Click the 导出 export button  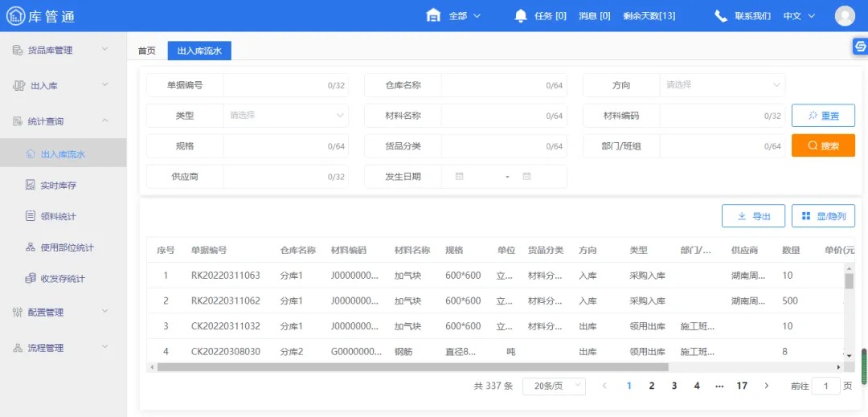pyautogui.click(x=753, y=216)
